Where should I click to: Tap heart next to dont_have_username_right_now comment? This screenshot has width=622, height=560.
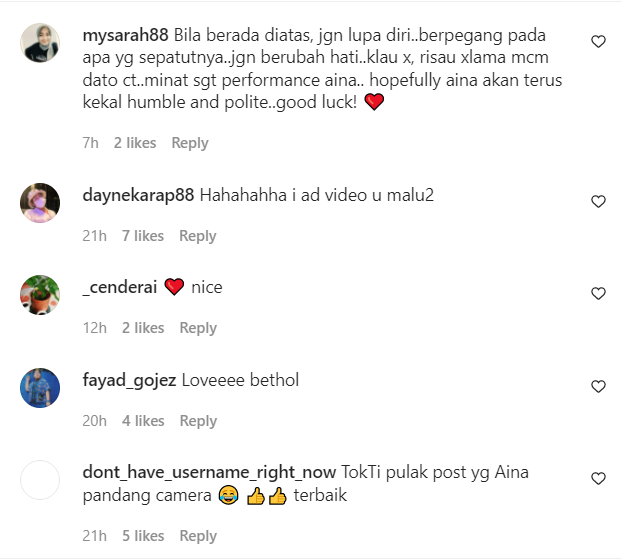click(x=598, y=479)
